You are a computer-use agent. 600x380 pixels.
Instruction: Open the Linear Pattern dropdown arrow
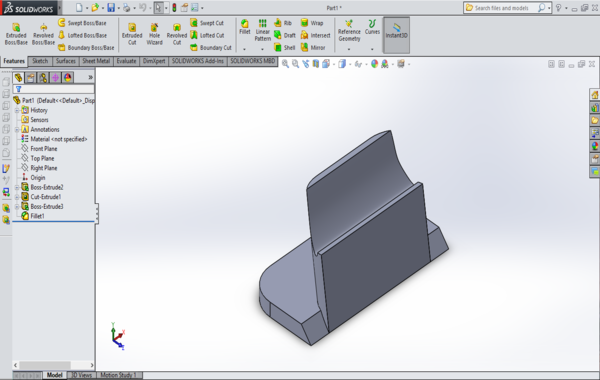(262, 49)
